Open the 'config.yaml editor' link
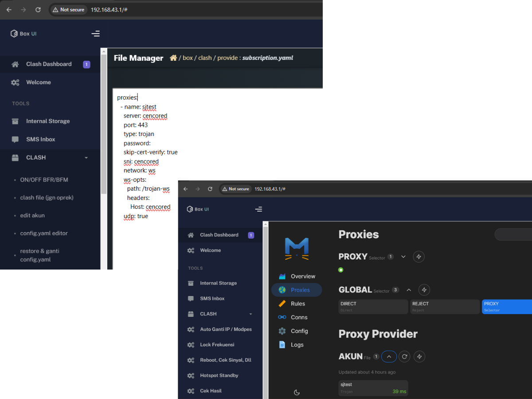 [44, 233]
